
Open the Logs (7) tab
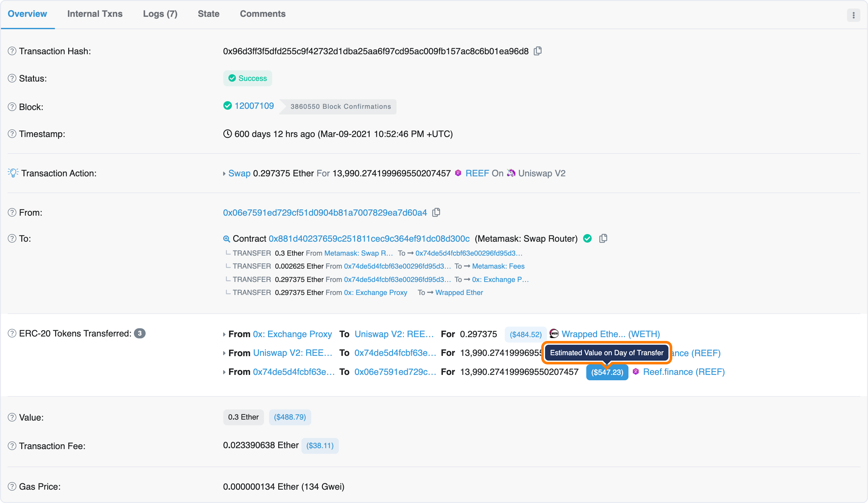pos(160,14)
